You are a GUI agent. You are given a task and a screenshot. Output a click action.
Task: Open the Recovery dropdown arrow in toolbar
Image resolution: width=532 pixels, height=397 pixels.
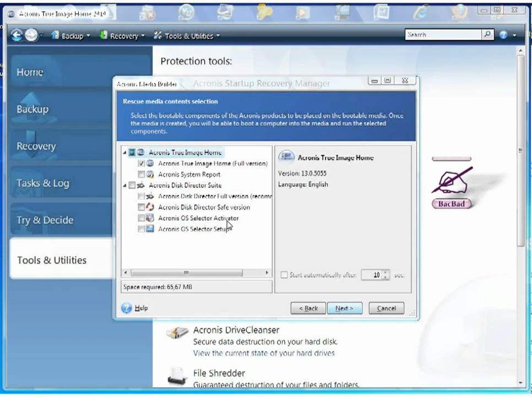tap(143, 35)
